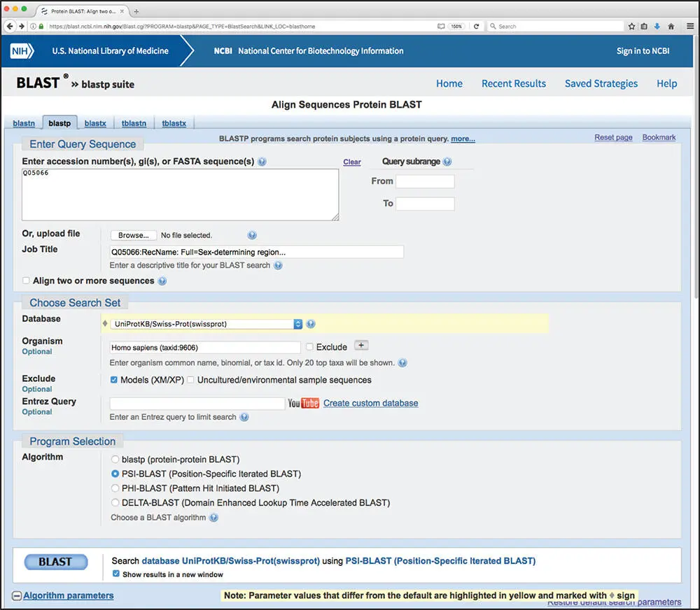Click the site info icon in address bar
700x610 pixels.
[33, 27]
